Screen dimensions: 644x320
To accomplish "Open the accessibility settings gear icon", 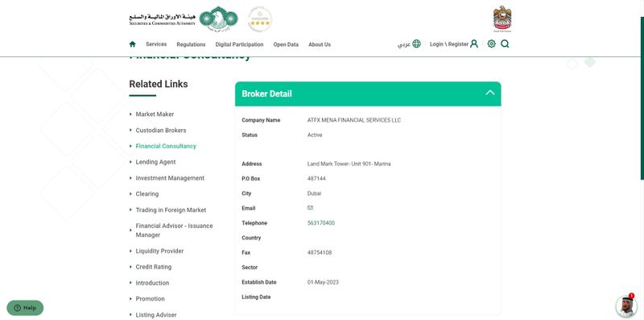I will click(x=491, y=44).
